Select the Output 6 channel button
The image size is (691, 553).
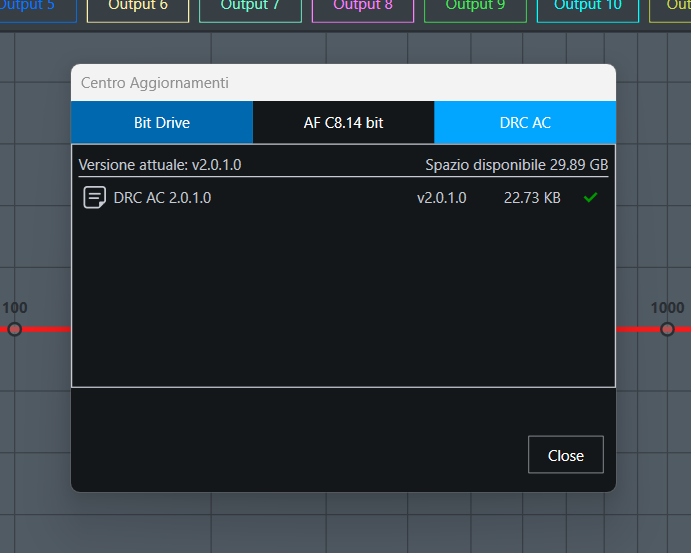click(x=138, y=11)
